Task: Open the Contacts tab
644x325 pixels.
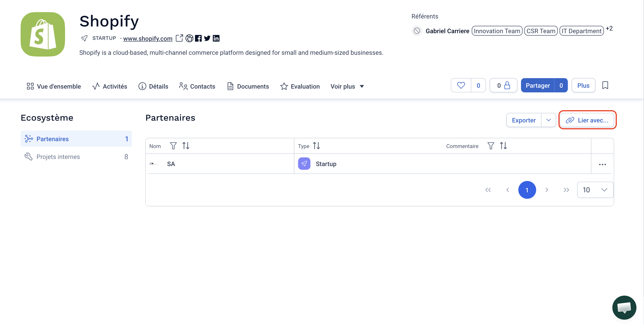Action: [197, 86]
